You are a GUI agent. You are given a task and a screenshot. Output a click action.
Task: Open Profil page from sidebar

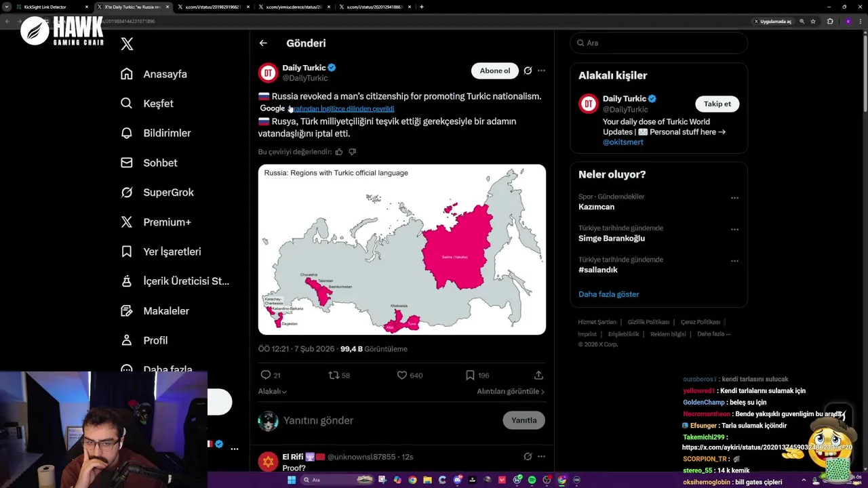144,340
